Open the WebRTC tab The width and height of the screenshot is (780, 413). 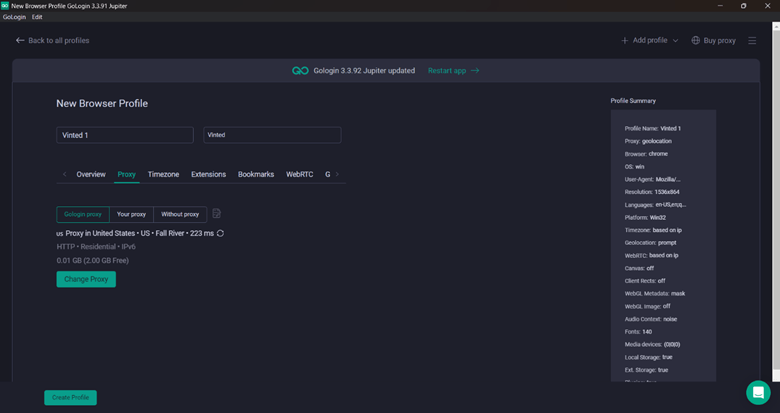pos(299,174)
